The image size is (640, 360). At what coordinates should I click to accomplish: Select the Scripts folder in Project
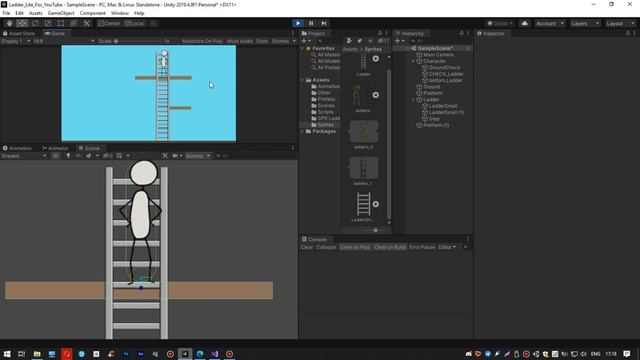(326, 112)
